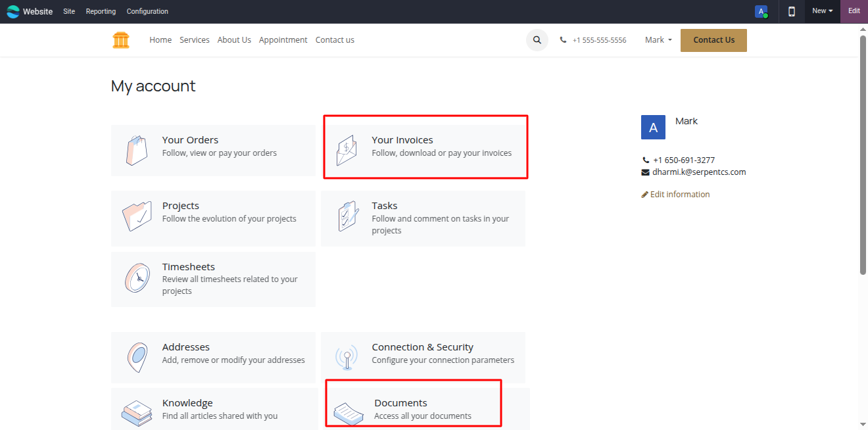The width and height of the screenshot is (868, 430).
Task: Go to the Appointment page link
Action: 283,40
